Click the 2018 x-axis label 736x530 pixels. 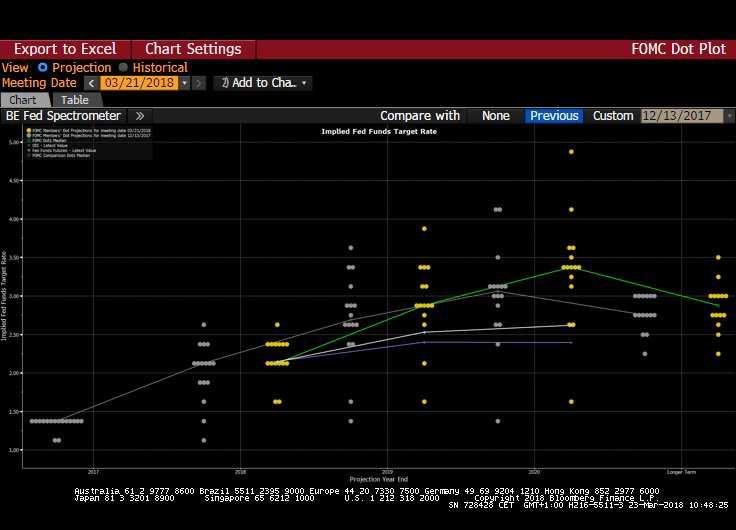[x=240, y=472]
